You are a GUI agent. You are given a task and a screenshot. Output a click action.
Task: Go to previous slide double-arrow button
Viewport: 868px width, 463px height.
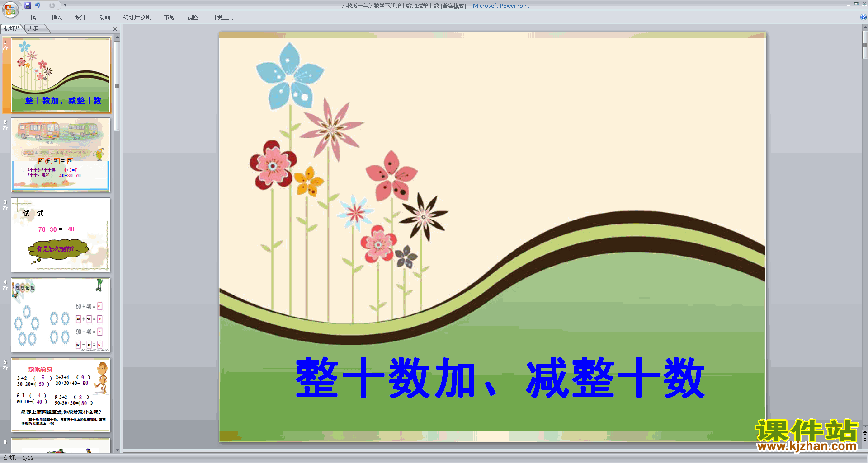[x=865, y=433]
